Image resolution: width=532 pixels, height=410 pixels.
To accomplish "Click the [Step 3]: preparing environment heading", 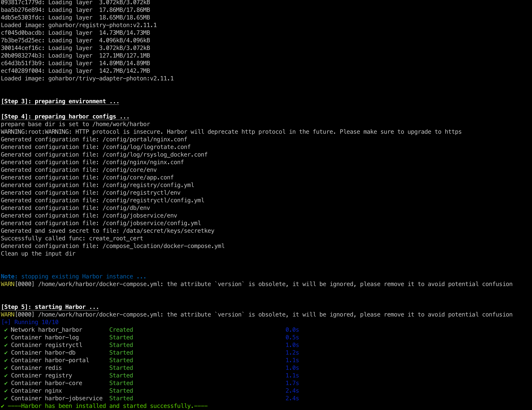I will click(x=60, y=101).
